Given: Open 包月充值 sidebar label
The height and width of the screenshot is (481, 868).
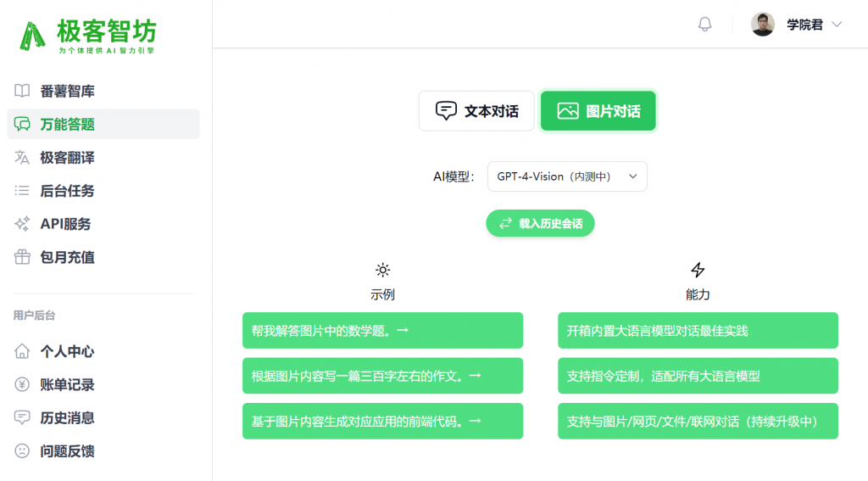Looking at the screenshot, I should (x=67, y=257).
